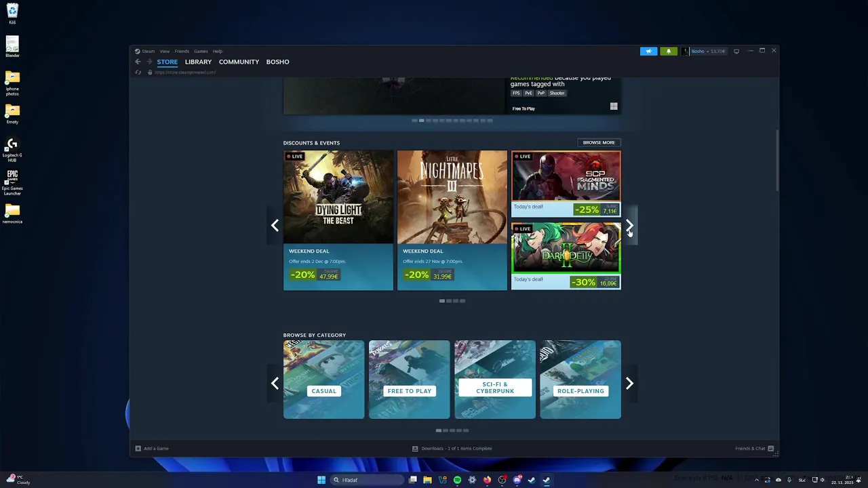Show previous Browse by Category slide
Image resolution: width=868 pixels, height=488 pixels.
point(275,384)
